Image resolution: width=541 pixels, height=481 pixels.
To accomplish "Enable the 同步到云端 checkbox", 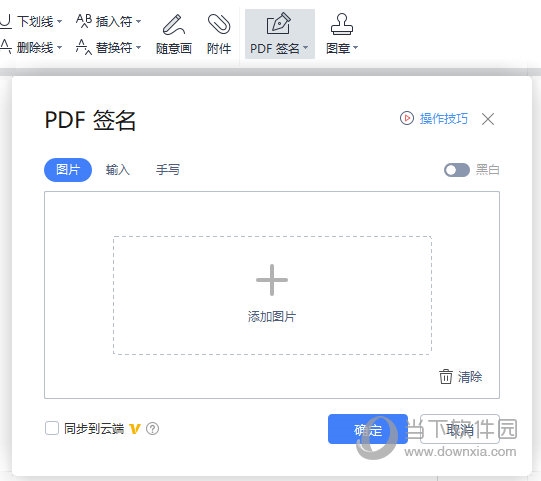I will pyautogui.click(x=52, y=429).
